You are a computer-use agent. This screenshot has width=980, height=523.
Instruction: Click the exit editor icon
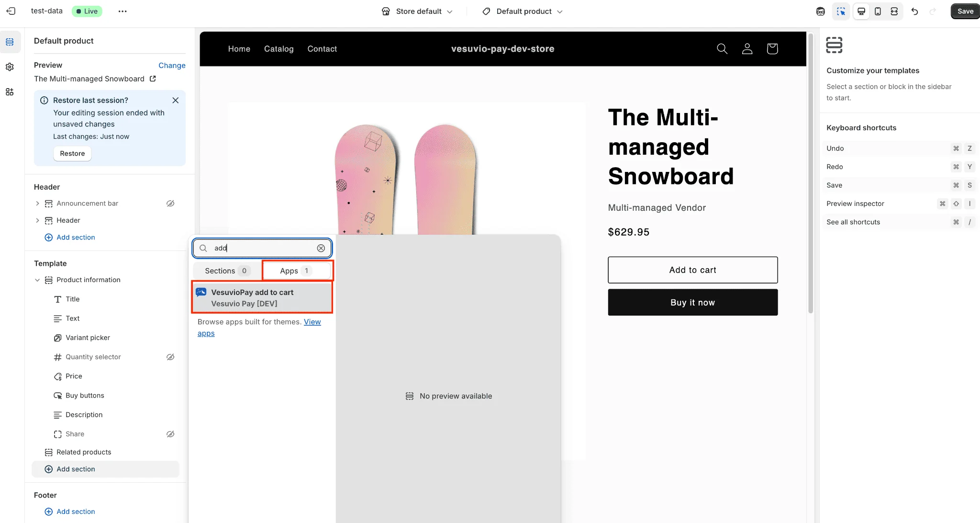(x=11, y=11)
